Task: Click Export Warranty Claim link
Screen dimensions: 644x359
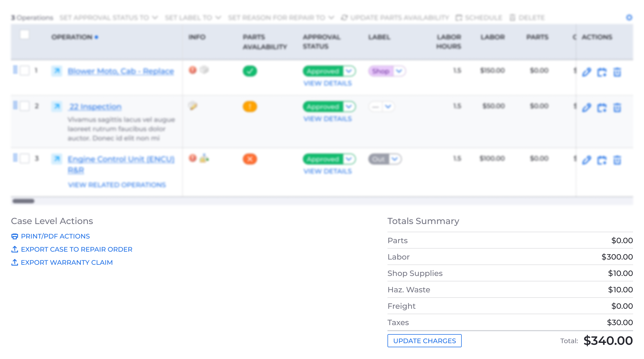Action: tap(62, 263)
